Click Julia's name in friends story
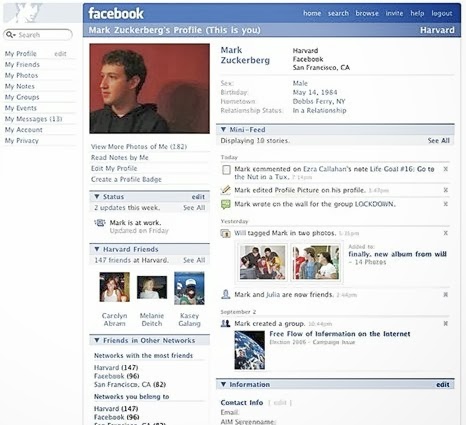Viewport: 466px width, 425px height. click(x=273, y=295)
